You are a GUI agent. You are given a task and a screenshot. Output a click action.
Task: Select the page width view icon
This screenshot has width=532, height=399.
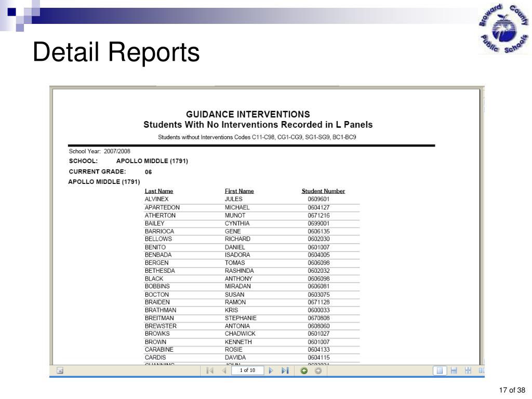454,370
